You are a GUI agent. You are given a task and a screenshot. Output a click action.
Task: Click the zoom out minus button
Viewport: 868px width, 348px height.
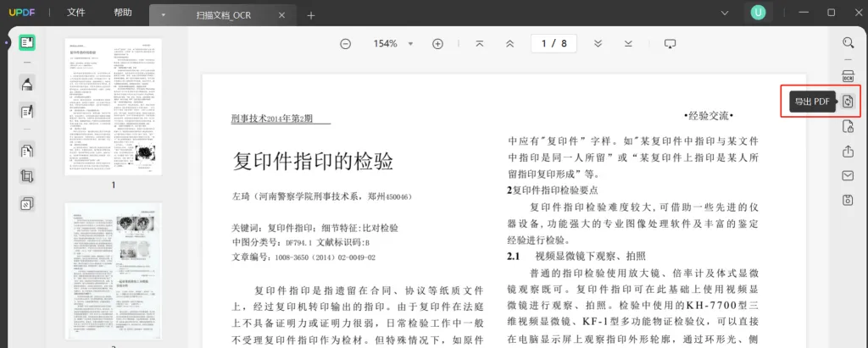click(x=346, y=44)
